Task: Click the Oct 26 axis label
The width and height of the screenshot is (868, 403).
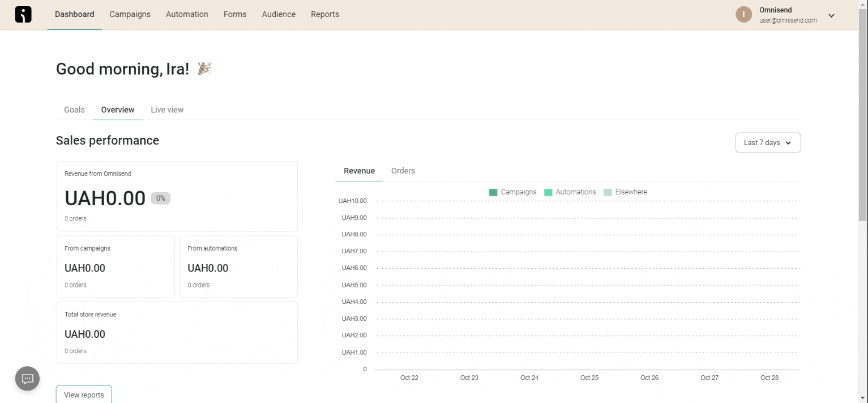Action: pyautogui.click(x=649, y=378)
